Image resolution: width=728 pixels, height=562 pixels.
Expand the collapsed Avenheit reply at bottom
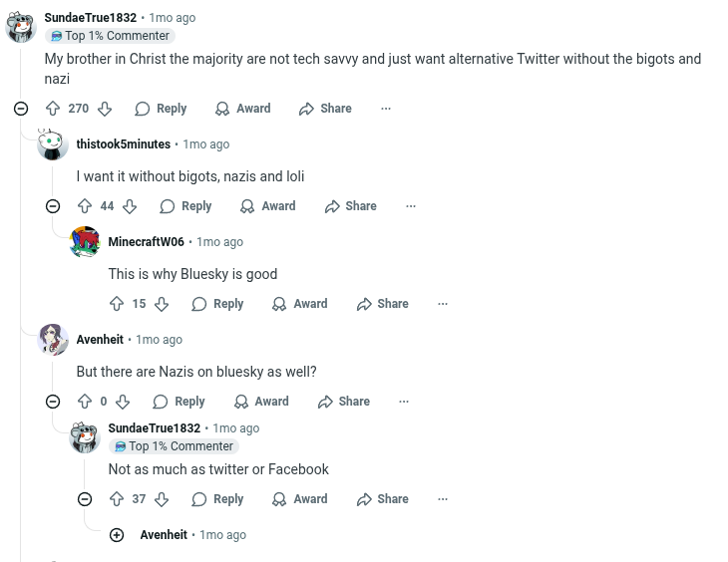pos(117,535)
